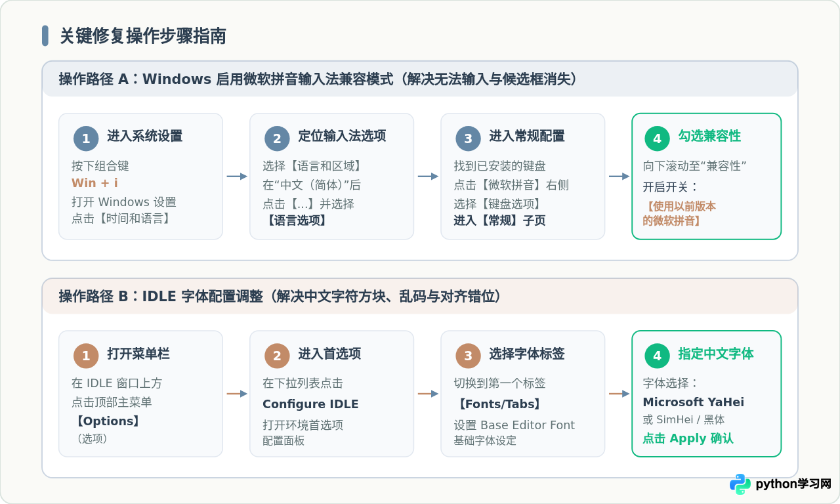The image size is (840, 504).
Task: Click the small text （选项）
Action: (92, 438)
